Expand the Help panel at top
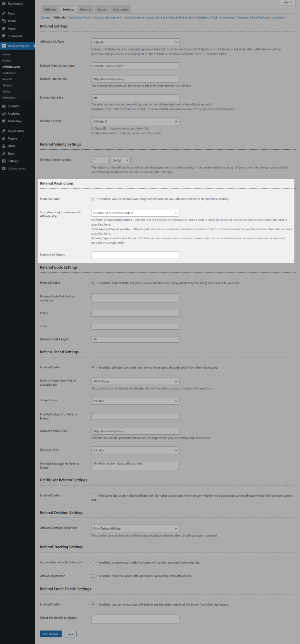This screenshot has height=644, width=300. point(287,2)
